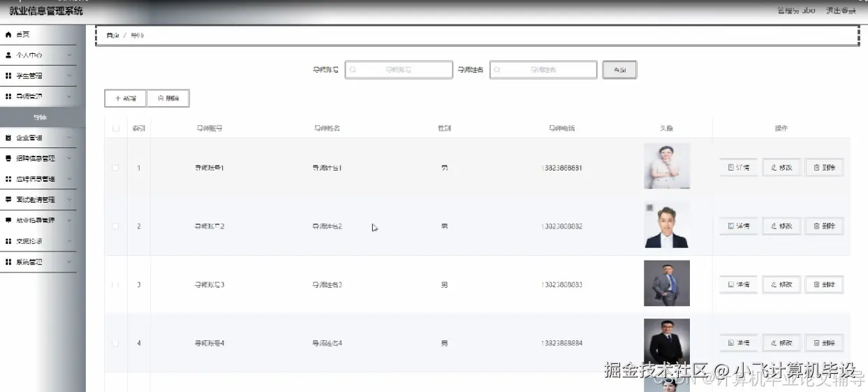Open the avatar photo in row 导师账号3
This screenshot has width=868, height=392.
click(666, 283)
